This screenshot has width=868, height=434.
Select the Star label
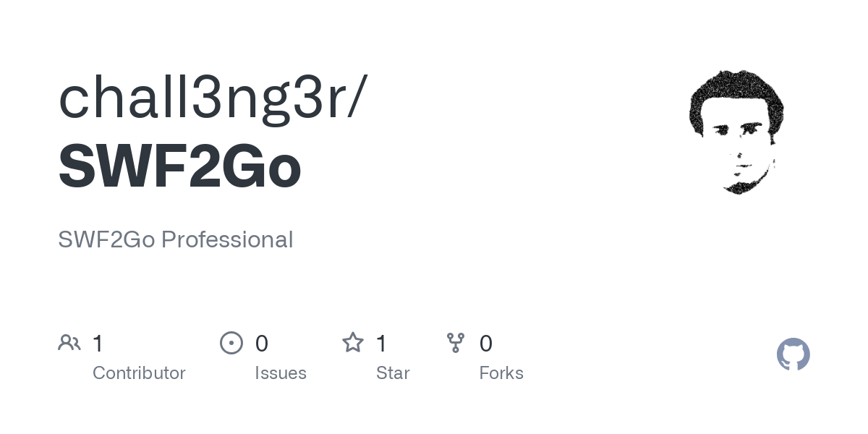(x=393, y=373)
